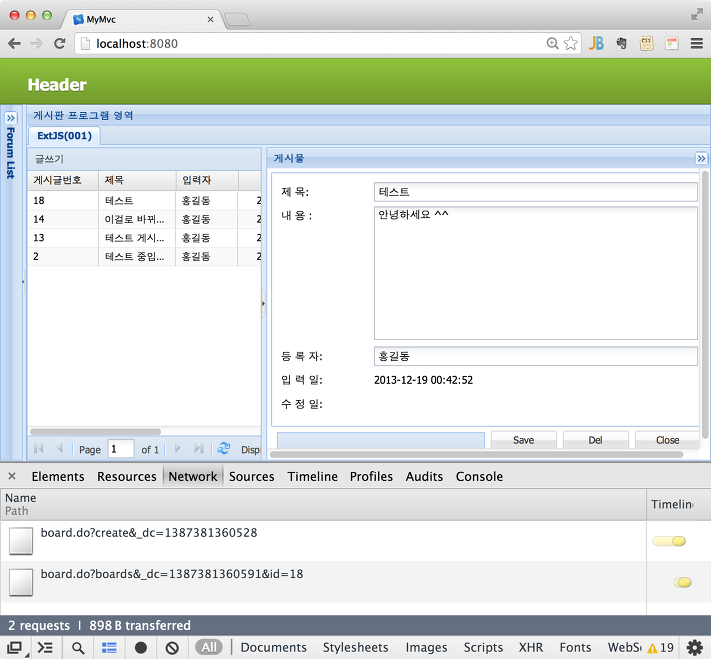The height and width of the screenshot is (659, 711).
Task: Click the Close button in 게시물 panel
Action: [x=667, y=440]
